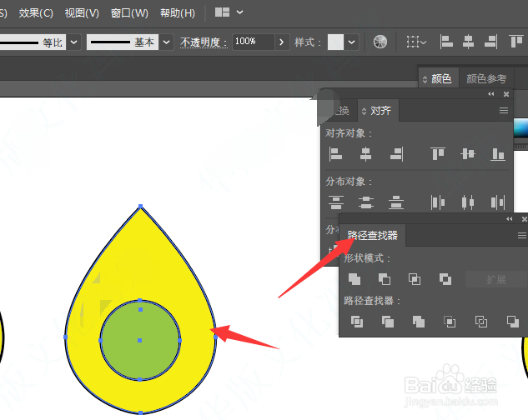Click vertical align top in control bar

515,42
